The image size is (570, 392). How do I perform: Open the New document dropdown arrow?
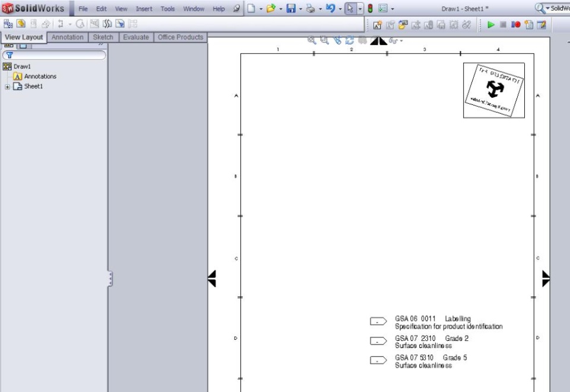pyautogui.click(x=261, y=9)
